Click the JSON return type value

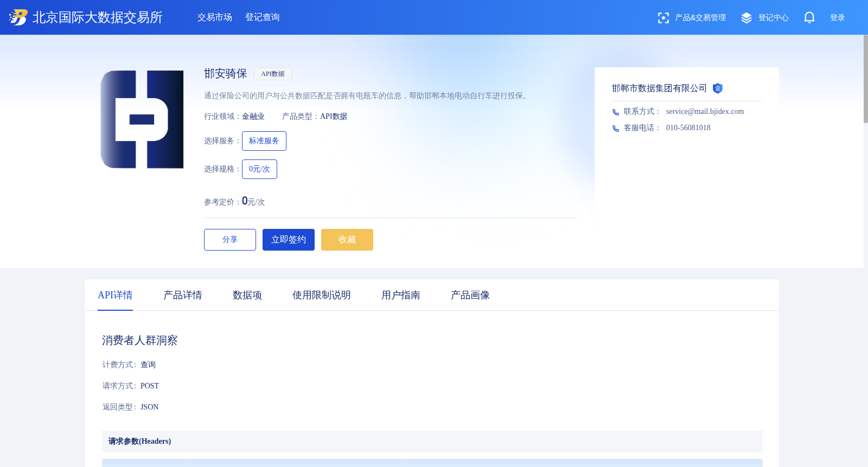click(150, 407)
